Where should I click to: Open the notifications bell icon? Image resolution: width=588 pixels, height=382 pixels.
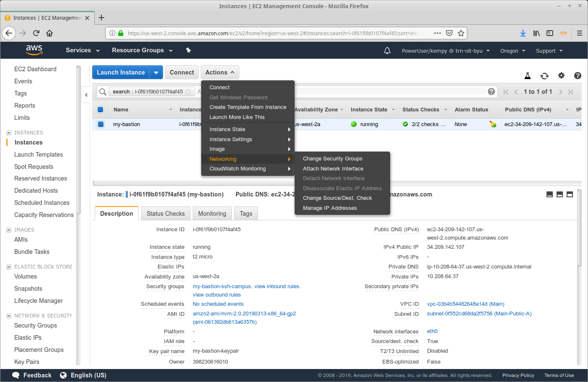click(x=387, y=51)
